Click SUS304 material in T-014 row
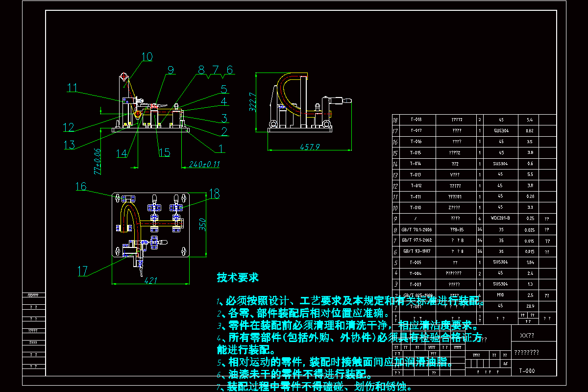Image resolution: width=588 pixels, height=392 pixels. pos(501,164)
